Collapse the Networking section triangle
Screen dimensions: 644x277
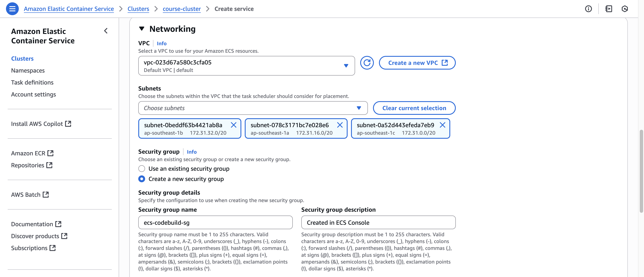(x=142, y=29)
